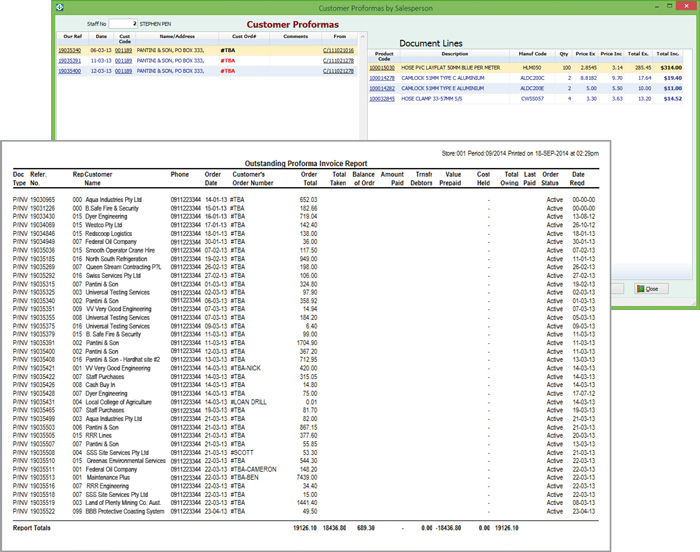This screenshot has width=700, height=552.
Task: Open proforma reference 19035391
Action: [70, 61]
